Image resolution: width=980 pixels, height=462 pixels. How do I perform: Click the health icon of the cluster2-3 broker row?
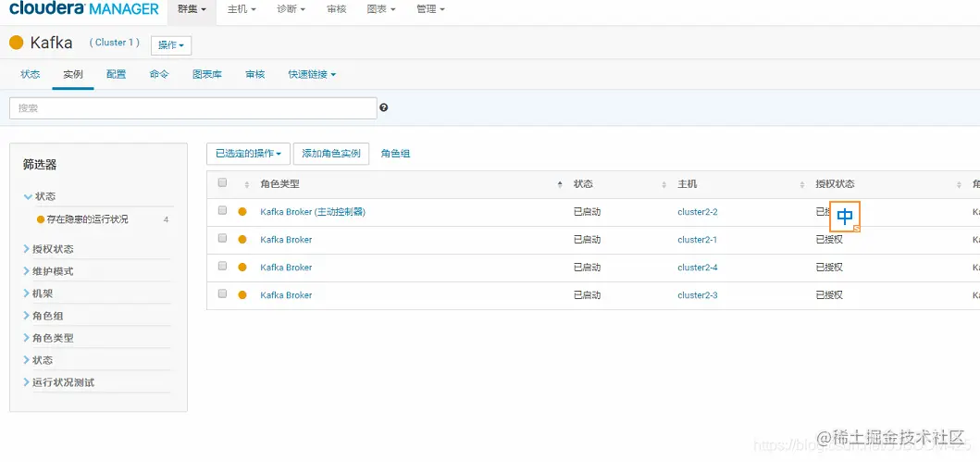coord(242,294)
